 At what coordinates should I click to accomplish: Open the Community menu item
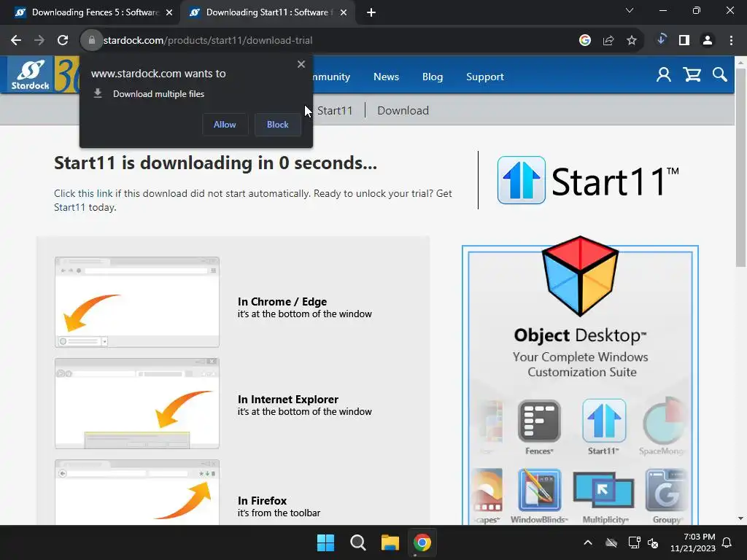(x=331, y=77)
